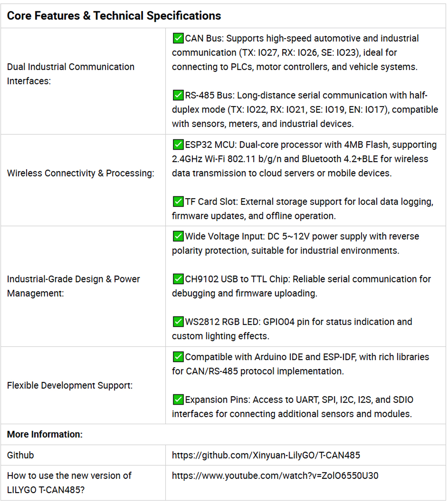Select the checkmark next to Wide Voltage Input
The image size is (448, 503).
pos(178,236)
